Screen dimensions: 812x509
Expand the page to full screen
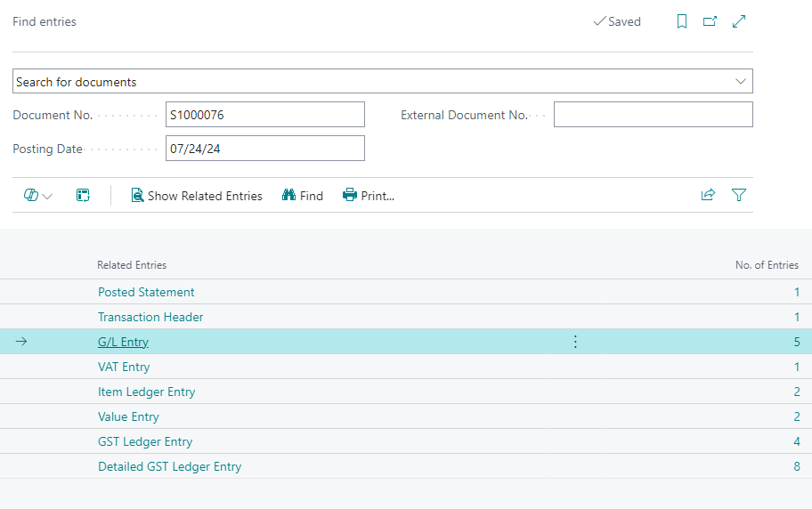(x=739, y=21)
